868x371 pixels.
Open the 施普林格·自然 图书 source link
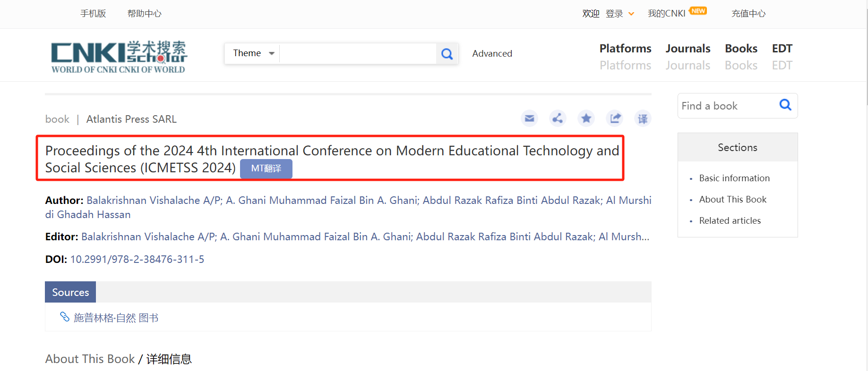(116, 318)
